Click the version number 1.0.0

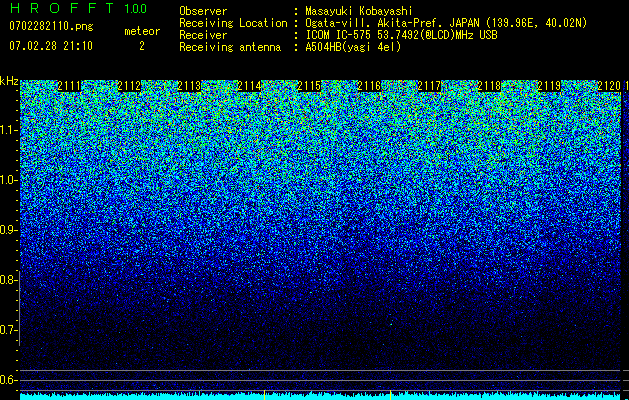pos(136,8)
